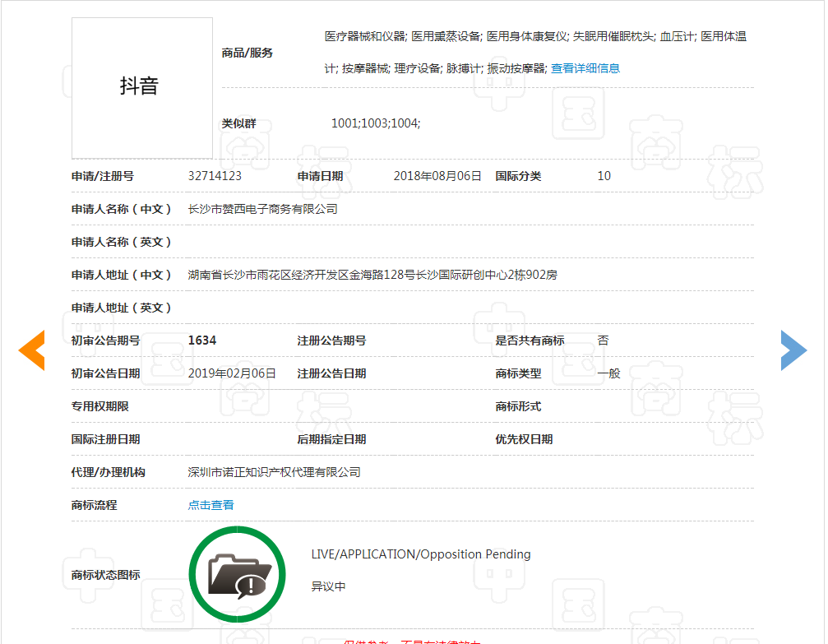
Task: Select agency name 深圳市诺正知识产权代理有限公司
Action: pos(274,472)
